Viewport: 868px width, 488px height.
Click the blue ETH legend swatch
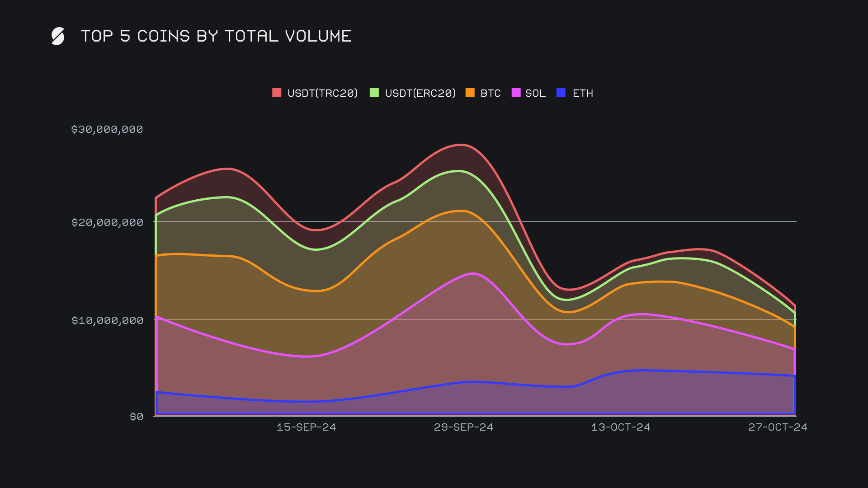561,93
